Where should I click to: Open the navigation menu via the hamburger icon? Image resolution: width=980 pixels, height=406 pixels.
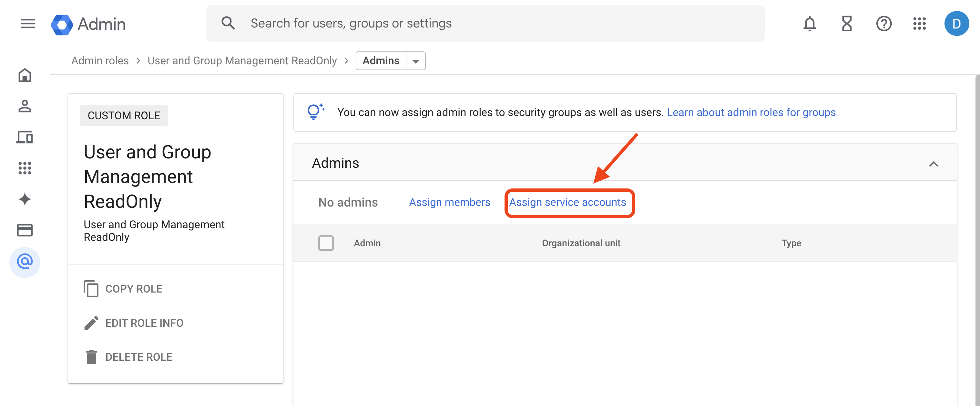point(27,24)
